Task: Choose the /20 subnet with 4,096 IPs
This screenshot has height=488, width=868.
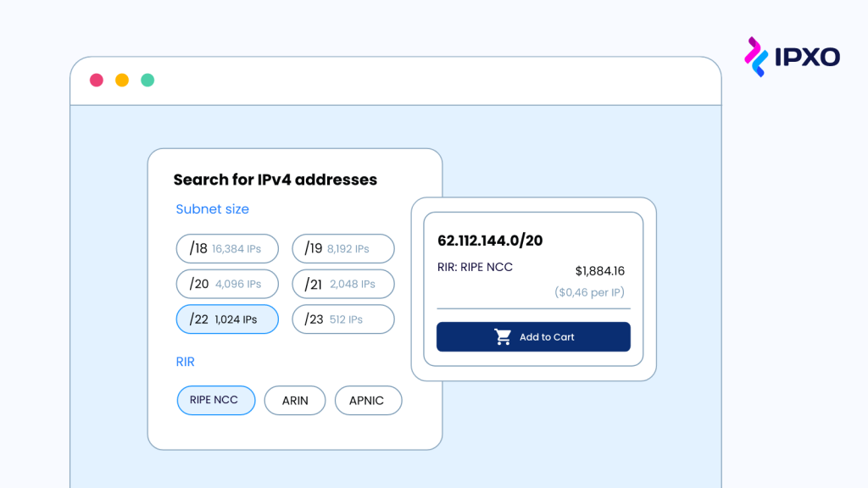Action: (x=227, y=284)
